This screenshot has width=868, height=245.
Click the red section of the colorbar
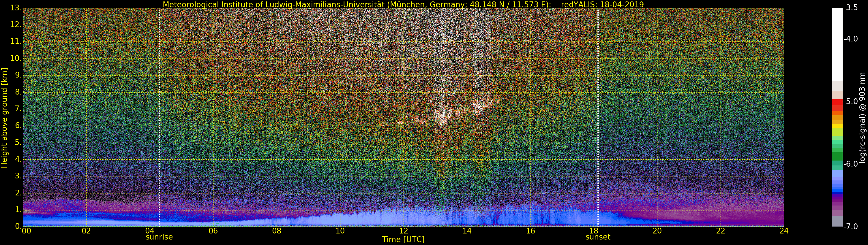point(837,105)
